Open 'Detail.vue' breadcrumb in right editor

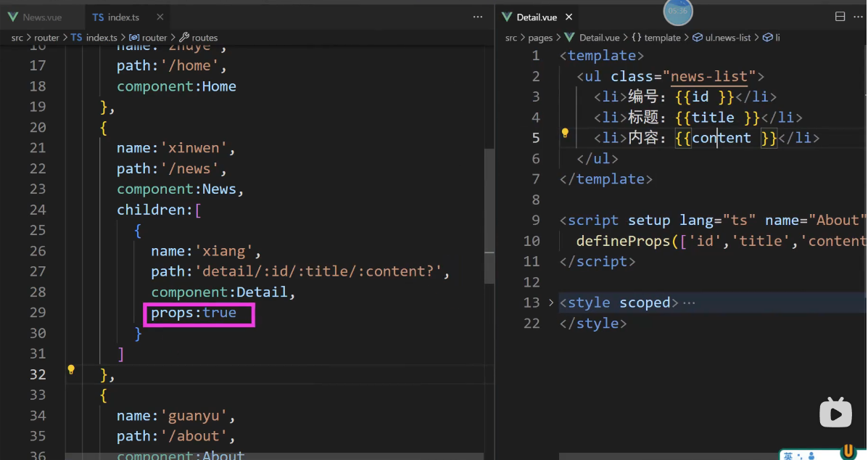592,38
